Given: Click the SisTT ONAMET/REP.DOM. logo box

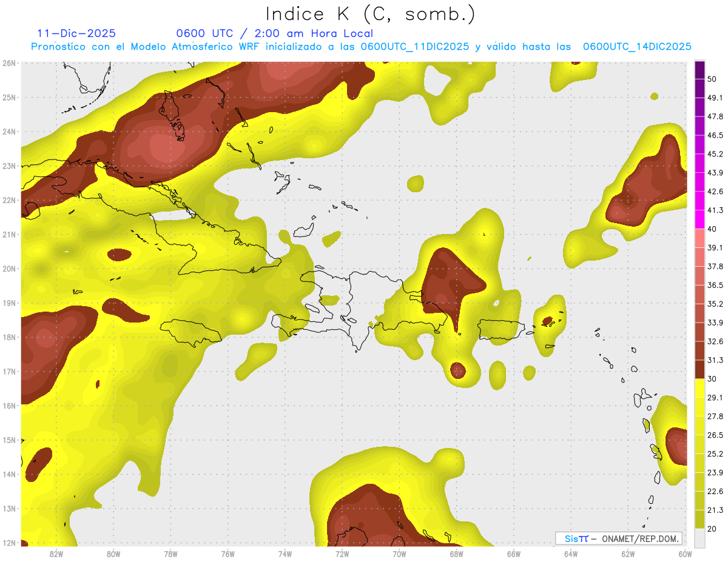Looking at the screenshot, I should coord(619,538).
